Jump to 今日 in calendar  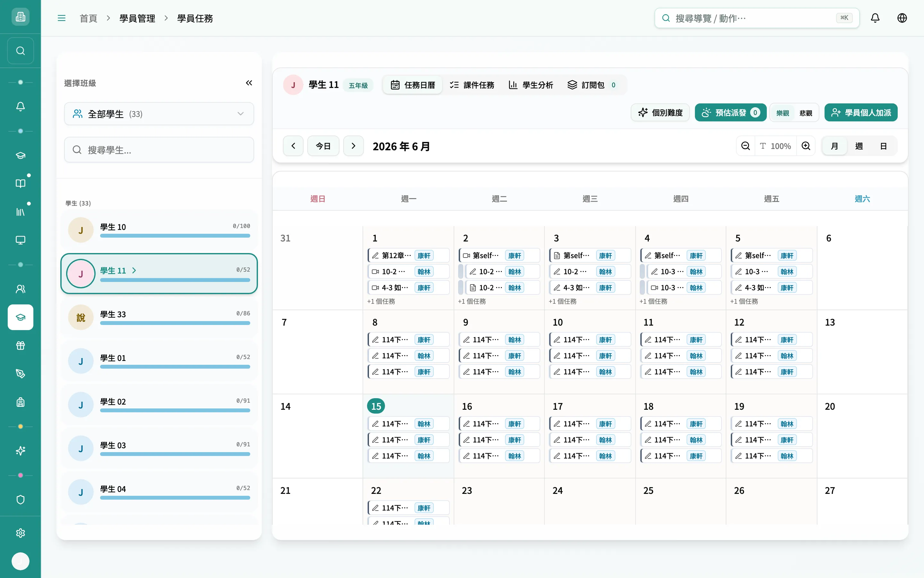(323, 146)
